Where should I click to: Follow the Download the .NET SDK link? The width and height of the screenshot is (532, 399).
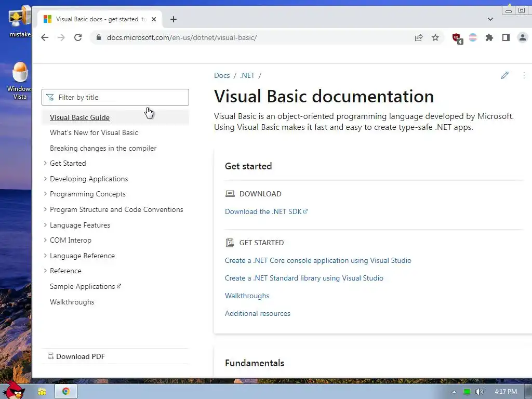[267, 212]
